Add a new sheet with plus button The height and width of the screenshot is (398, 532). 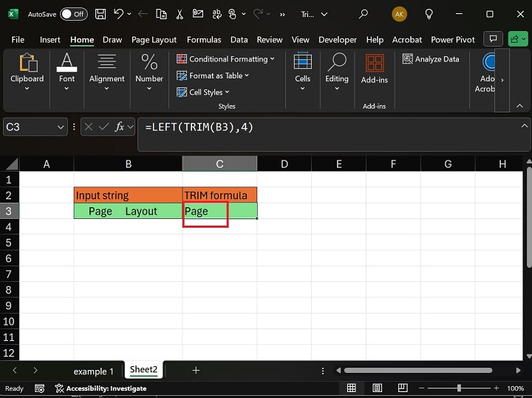pos(196,371)
